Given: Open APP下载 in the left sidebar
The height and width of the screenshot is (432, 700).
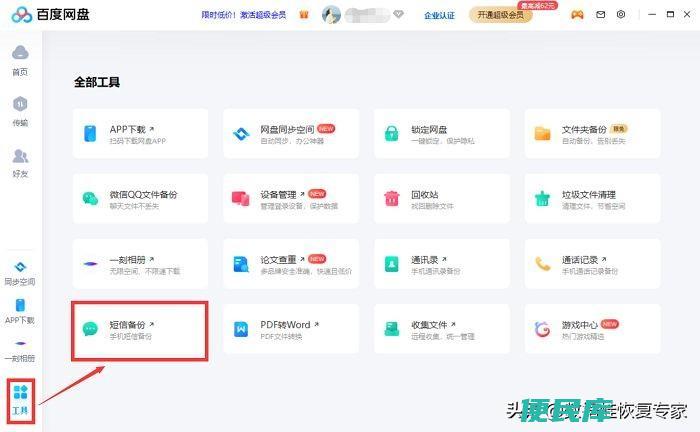Looking at the screenshot, I should point(20,312).
